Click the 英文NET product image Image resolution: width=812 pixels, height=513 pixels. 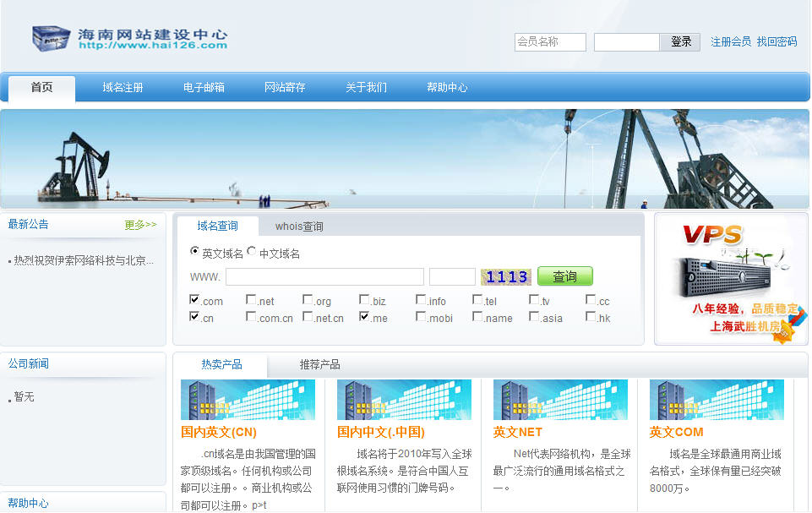[560, 400]
